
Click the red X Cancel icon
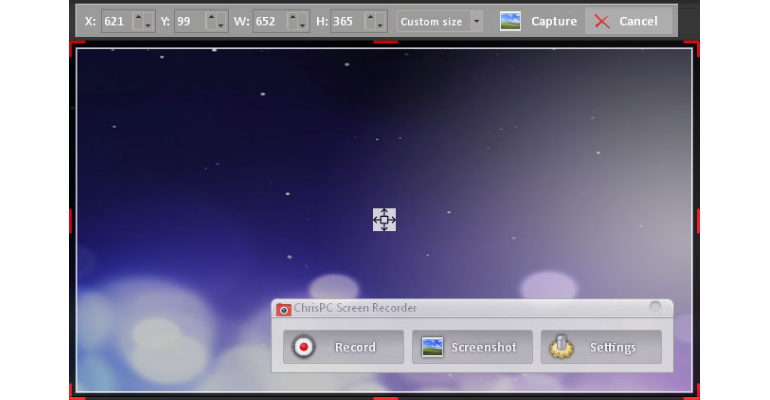pos(602,22)
